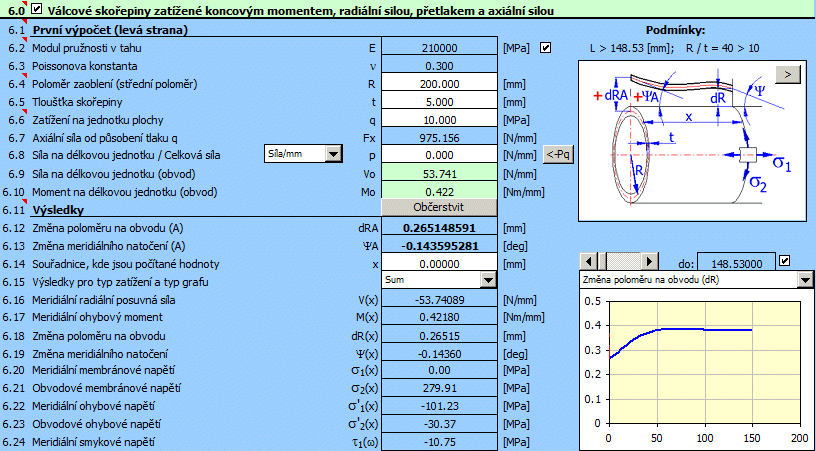Click the load q input field with 10.000
This screenshot has width=816, height=451.
tap(439, 120)
